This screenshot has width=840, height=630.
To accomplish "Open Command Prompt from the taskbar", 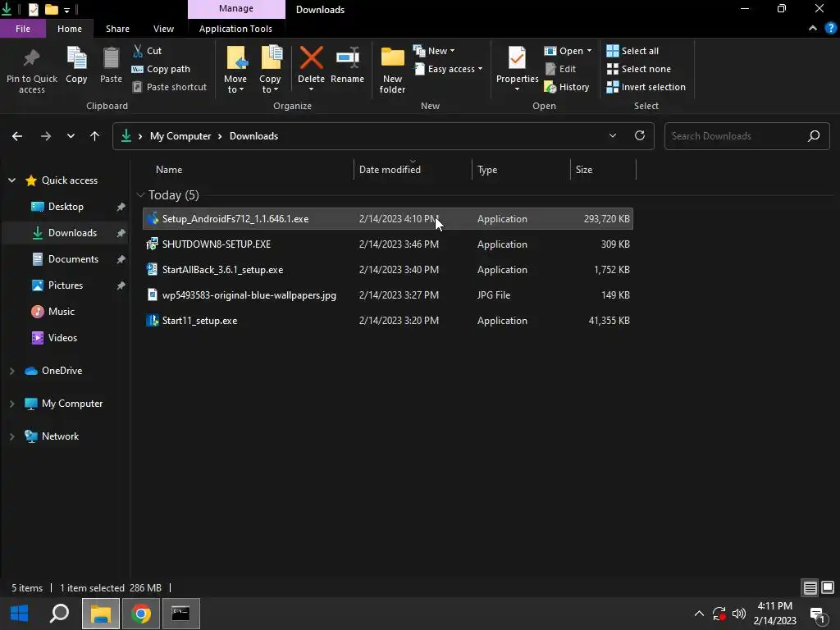I will (180, 614).
